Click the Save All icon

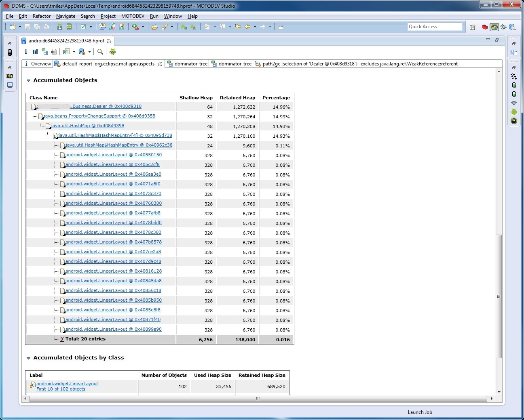pos(37,27)
